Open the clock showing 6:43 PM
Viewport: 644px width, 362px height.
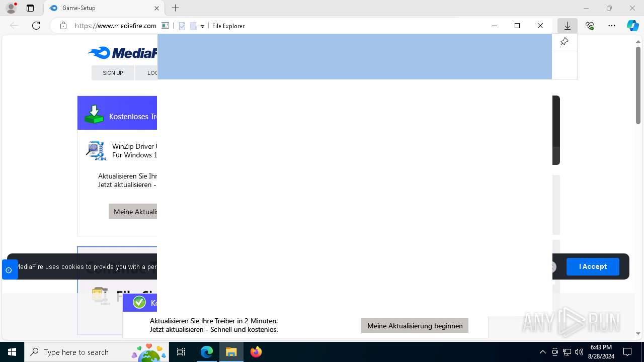601,352
